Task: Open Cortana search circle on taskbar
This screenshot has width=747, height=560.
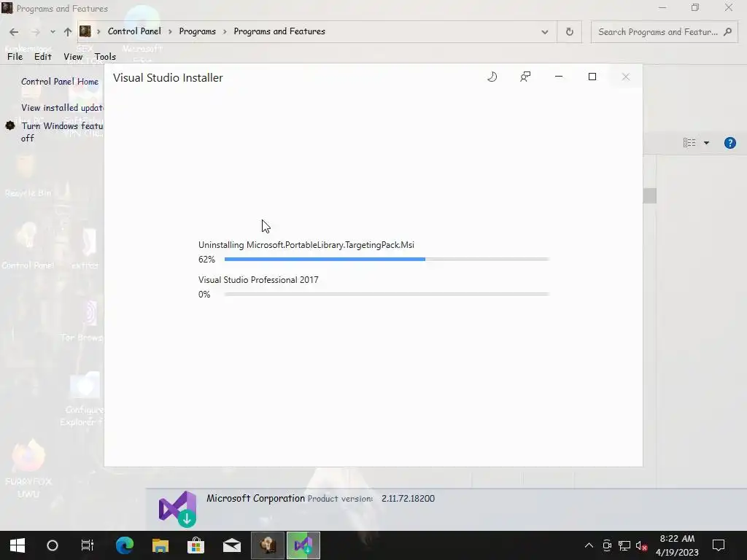Action: [x=53, y=545]
